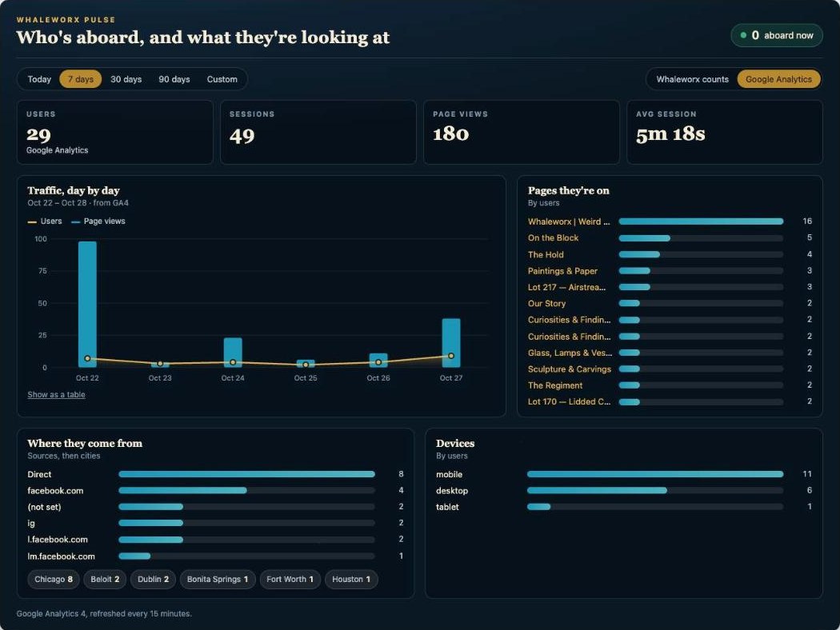840x630 pixels.
Task: Click the Avg Session stat card
Action: (x=725, y=132)
